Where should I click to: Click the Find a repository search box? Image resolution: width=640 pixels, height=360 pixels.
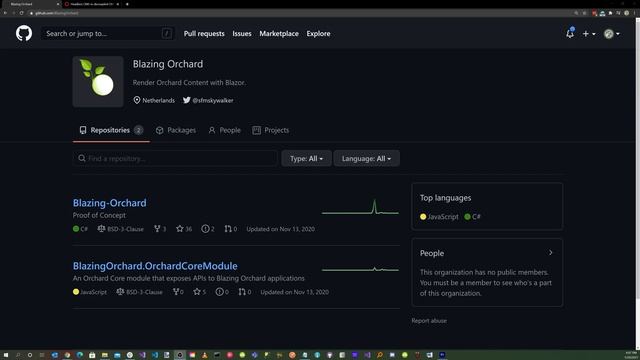[x=175, y=158]
